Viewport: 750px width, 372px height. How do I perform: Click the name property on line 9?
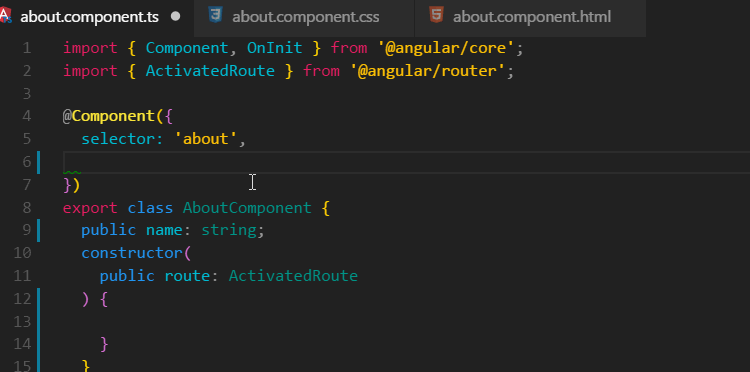pyautogui.click(x=164, y=230)
